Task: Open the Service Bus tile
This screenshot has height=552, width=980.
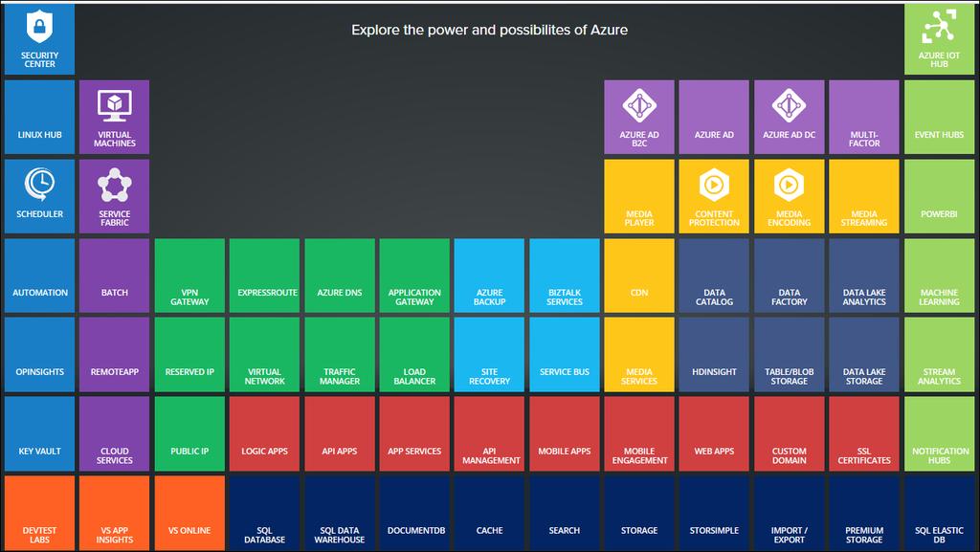Action: (565, 355)
